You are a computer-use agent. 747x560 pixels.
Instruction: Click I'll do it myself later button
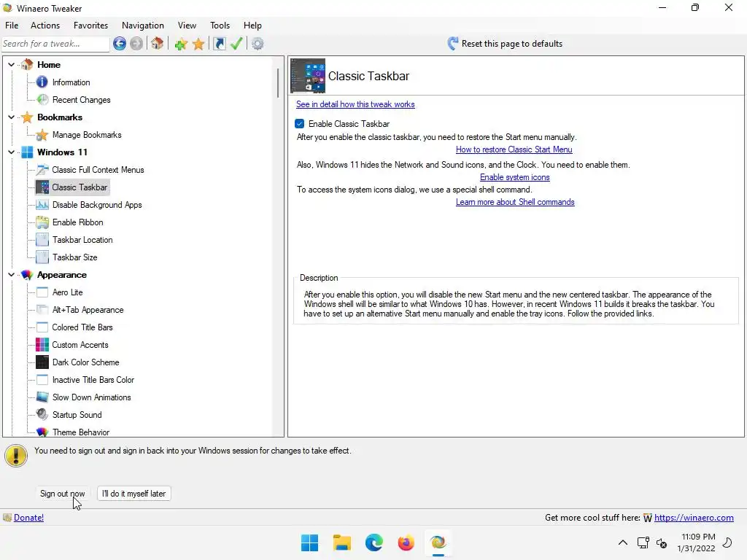[x=134, y=494]
